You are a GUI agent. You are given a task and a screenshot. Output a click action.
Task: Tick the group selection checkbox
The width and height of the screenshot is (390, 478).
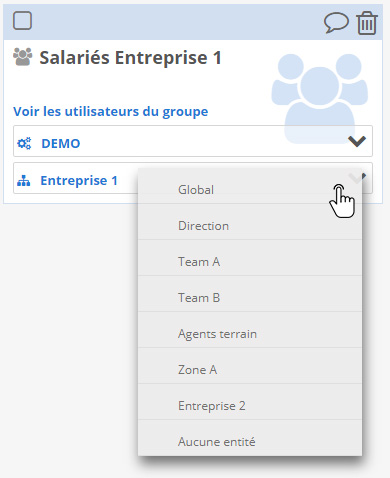(22, 20)
